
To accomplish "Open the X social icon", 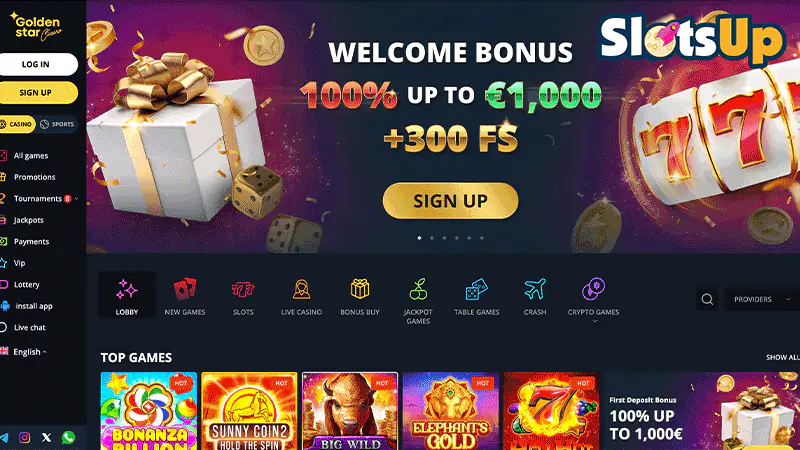I will [46, 437].
